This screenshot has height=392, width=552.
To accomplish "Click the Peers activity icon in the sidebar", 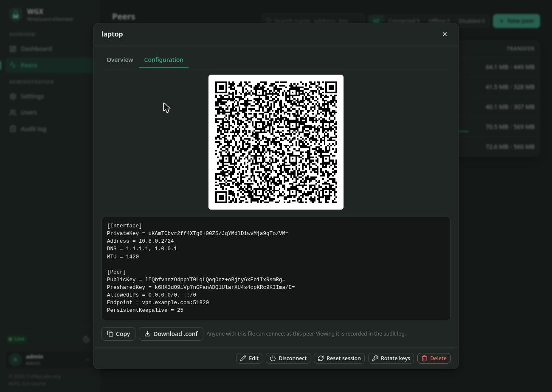I will point(13,65).
